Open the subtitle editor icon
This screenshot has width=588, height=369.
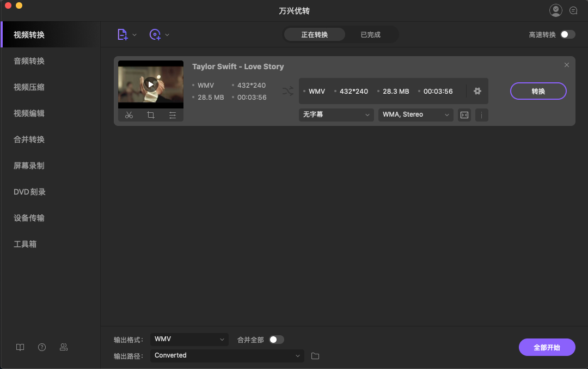[464, 115]
